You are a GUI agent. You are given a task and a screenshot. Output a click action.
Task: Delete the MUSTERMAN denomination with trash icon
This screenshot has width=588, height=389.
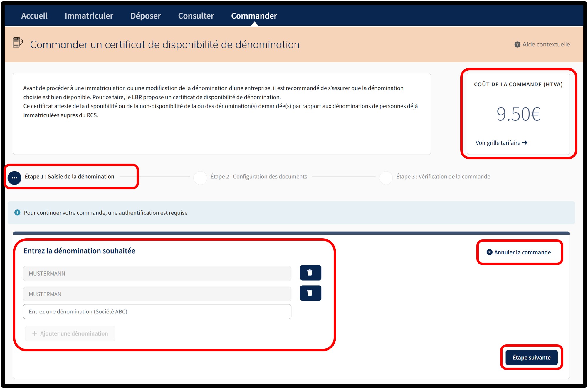tap(310, 293)
